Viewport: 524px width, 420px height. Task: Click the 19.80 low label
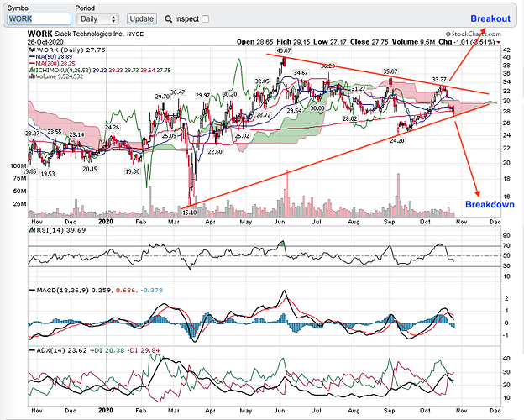tap(133, 171)
